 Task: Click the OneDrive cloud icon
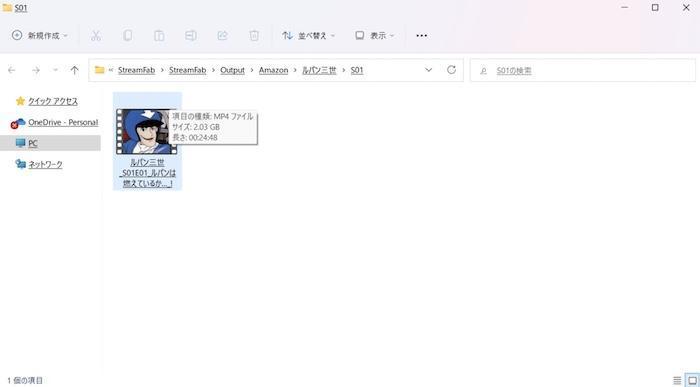pos(18,122)
